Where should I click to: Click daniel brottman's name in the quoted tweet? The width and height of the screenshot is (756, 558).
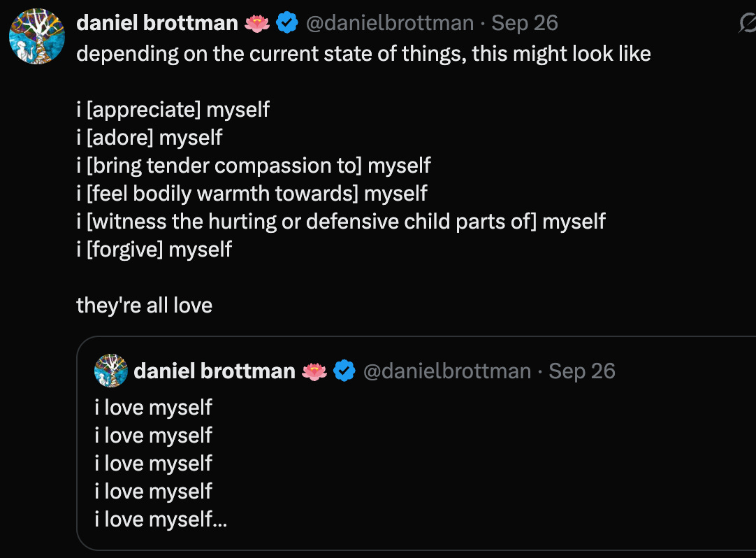(215, 371)
